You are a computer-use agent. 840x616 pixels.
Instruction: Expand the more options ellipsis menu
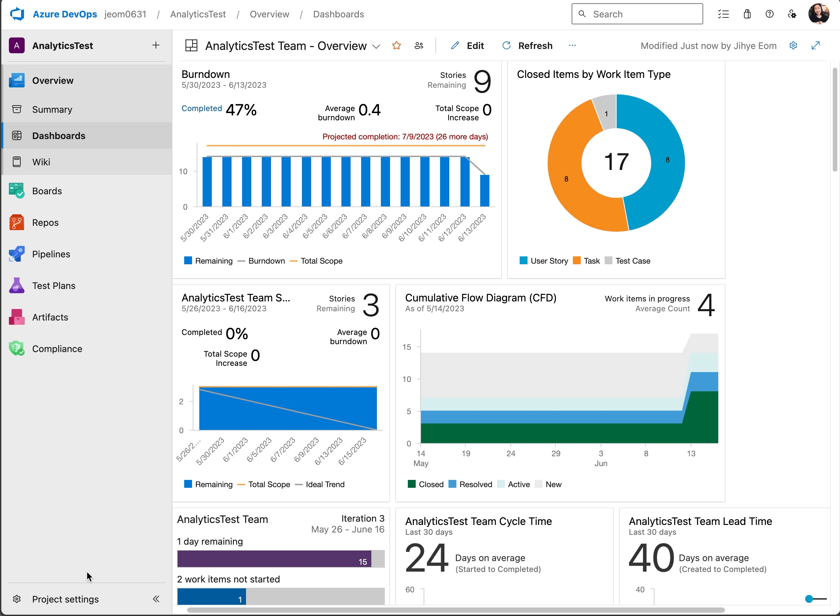573,45
